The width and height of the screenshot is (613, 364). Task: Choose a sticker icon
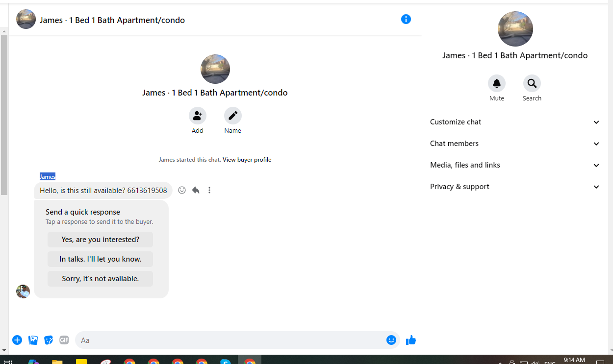[x=49, y=340]
